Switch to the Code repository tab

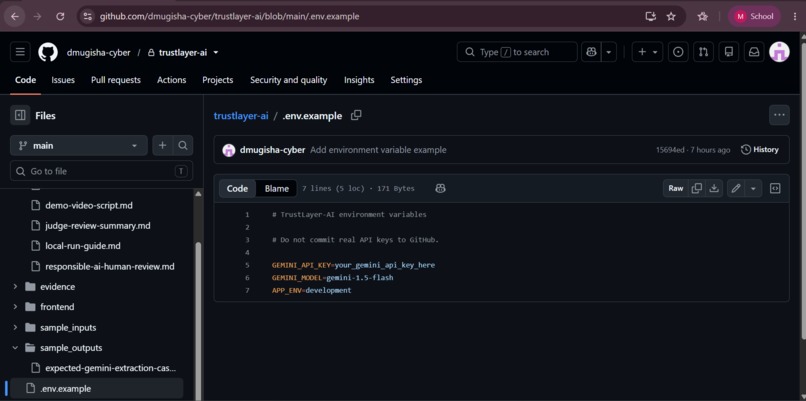point(25,80)
